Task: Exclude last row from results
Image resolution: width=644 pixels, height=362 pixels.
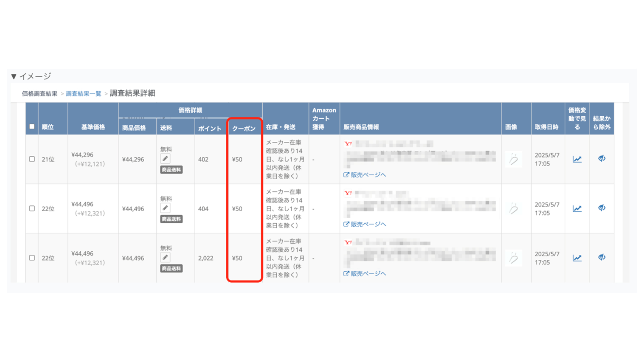Action: click(x=602, y=257)
